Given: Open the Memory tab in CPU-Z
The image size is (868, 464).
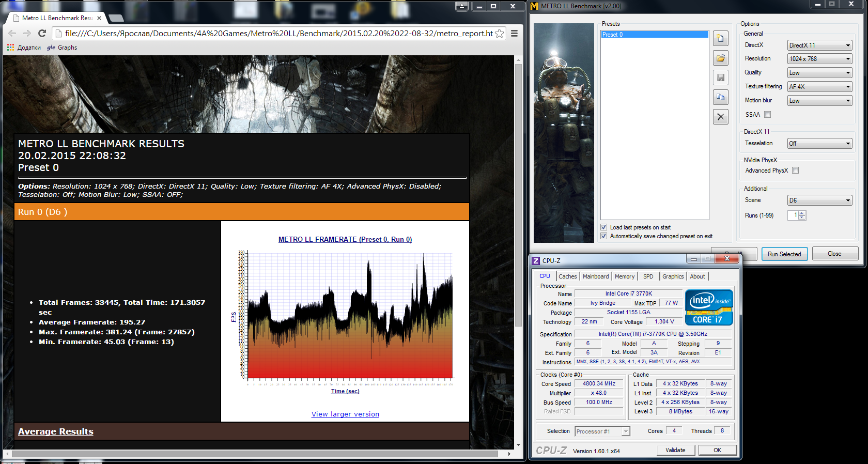Looking at the screenshot, I should [x=624, y=276].
